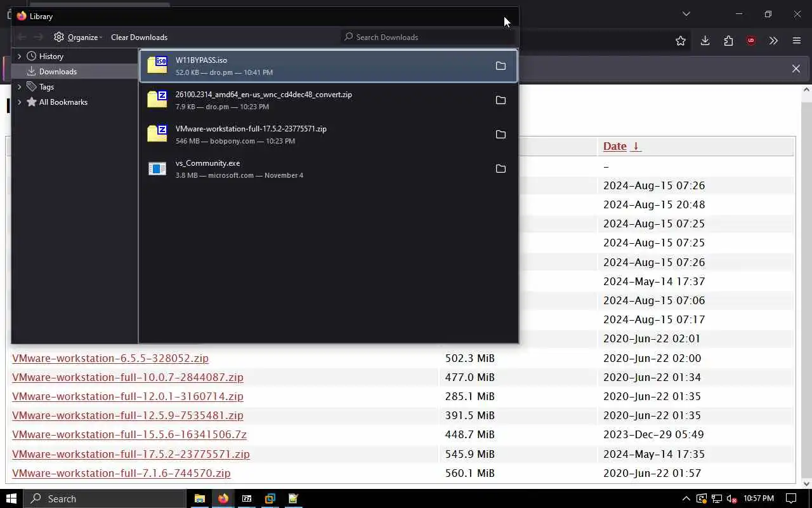Click the Library back arrow button
812x508 pixels.
pos(22,37)
